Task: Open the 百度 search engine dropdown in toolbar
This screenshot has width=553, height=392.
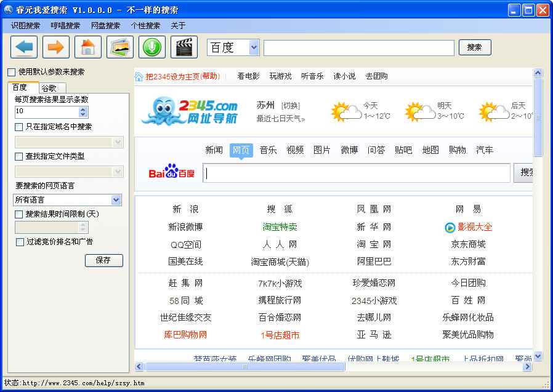Action: tap(254, 47)
